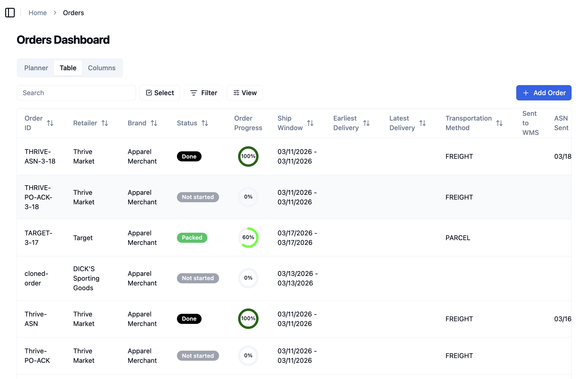The image size is (588, 379).
Task: Sort the Earliest Delivery column
Action: [367, 123]
